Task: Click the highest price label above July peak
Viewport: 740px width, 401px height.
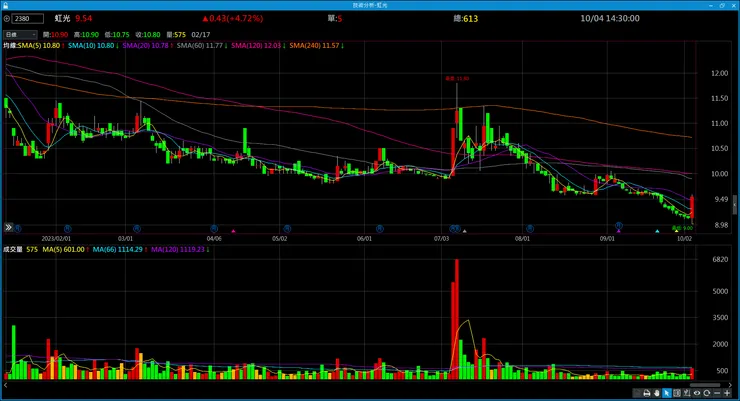Action: pyautogui.click(x=457, y=78)
